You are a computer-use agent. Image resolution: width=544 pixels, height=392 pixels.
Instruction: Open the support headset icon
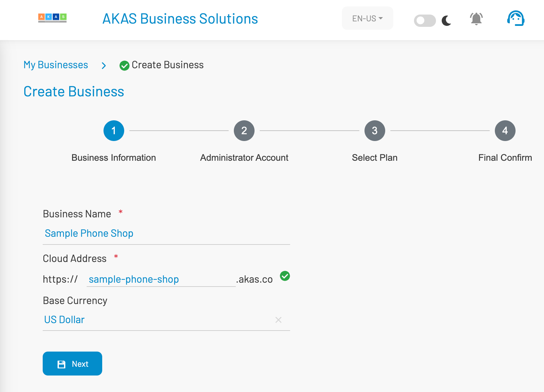pyautogui.click(x=516, y=18)
